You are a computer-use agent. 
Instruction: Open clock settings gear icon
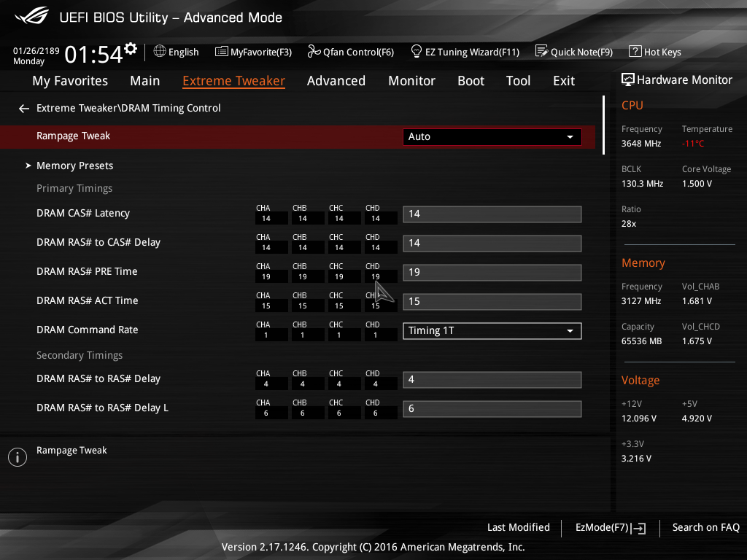click(131, 49)
